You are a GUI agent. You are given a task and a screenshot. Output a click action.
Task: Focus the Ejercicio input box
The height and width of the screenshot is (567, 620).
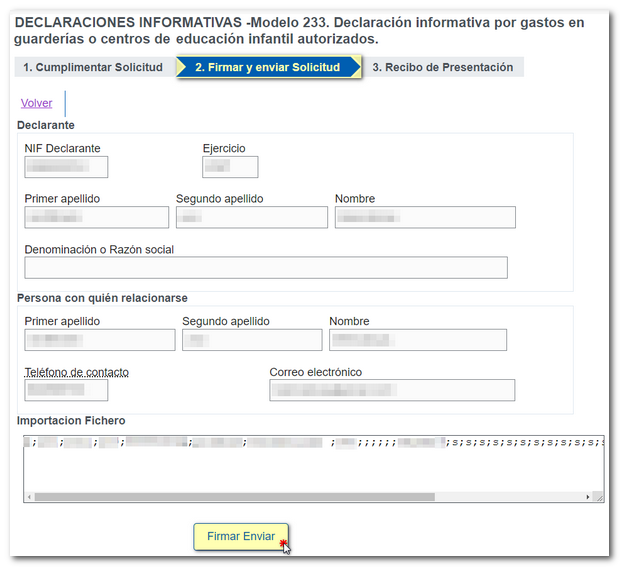pos(230,167)
